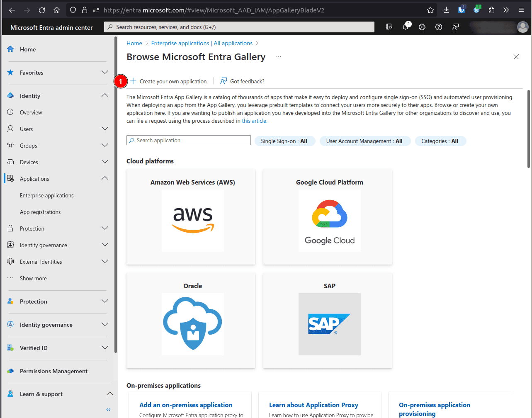
Task: Click Create your own application
Action: (168, 81)
